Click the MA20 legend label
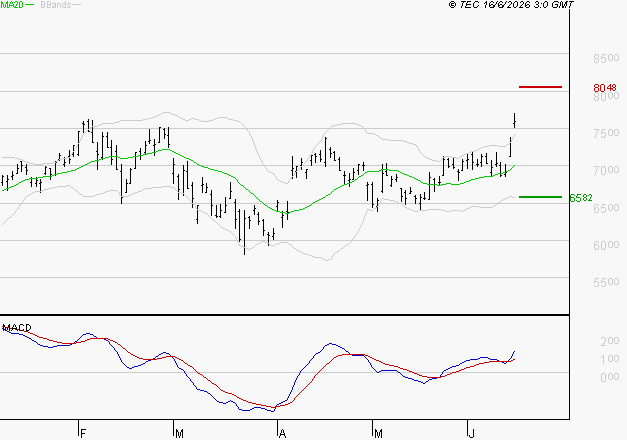 [12, 5]
